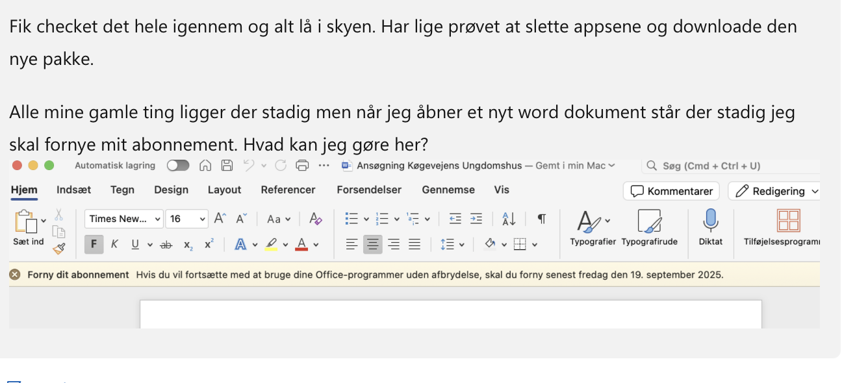Toggle italic K formatting

coord(114,245)
